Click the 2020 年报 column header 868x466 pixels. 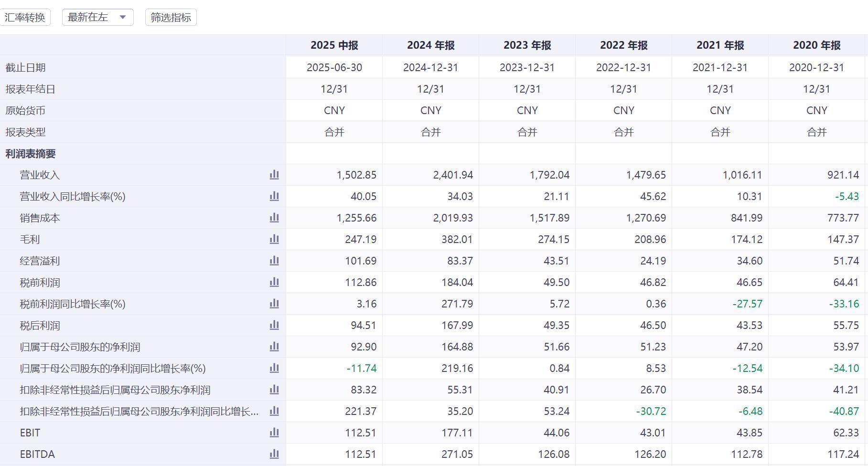click(816, 45)
